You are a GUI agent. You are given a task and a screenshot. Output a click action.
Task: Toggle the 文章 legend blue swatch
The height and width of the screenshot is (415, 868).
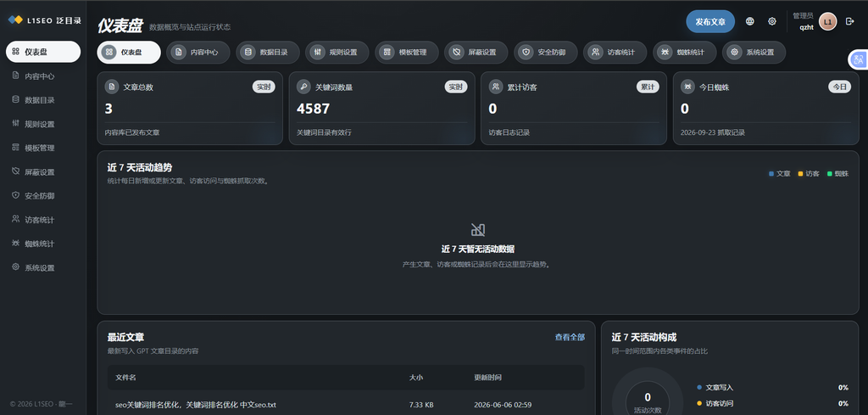point(771,174)
